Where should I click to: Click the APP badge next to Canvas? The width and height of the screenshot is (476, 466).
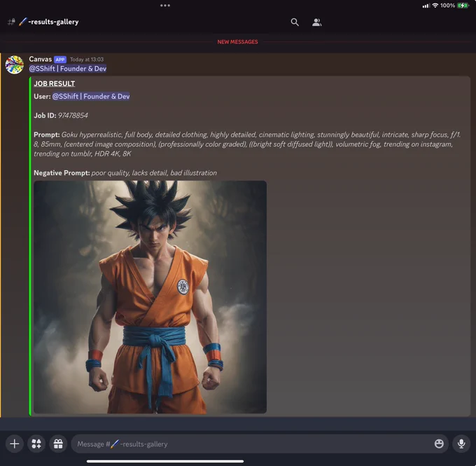[x=60, y=60]
